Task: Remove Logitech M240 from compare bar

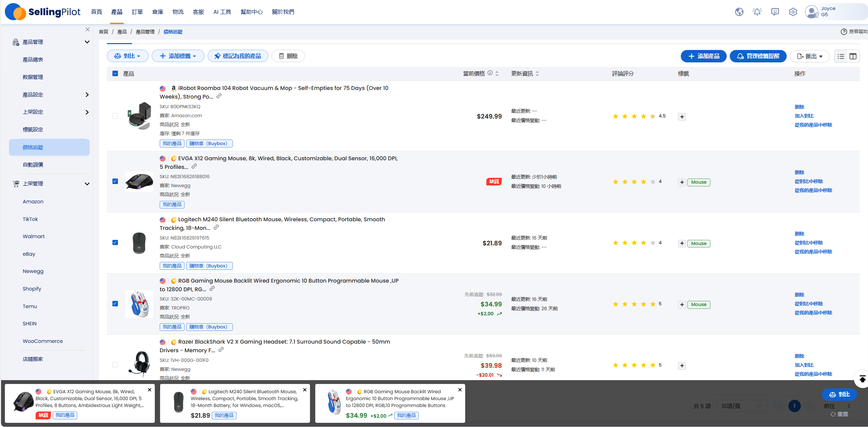Action: point(305,390)
